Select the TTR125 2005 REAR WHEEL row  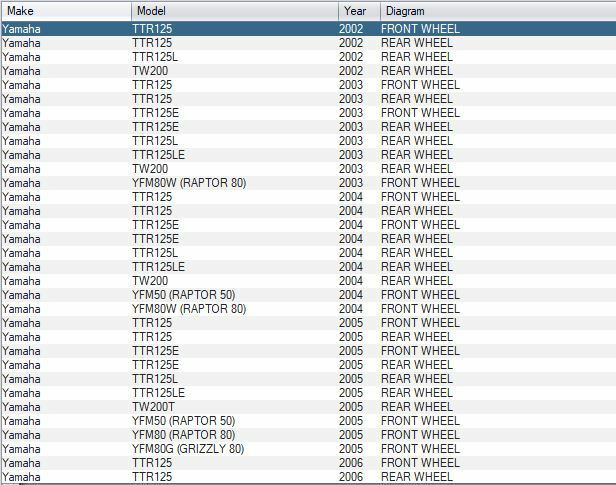point(309,337)
